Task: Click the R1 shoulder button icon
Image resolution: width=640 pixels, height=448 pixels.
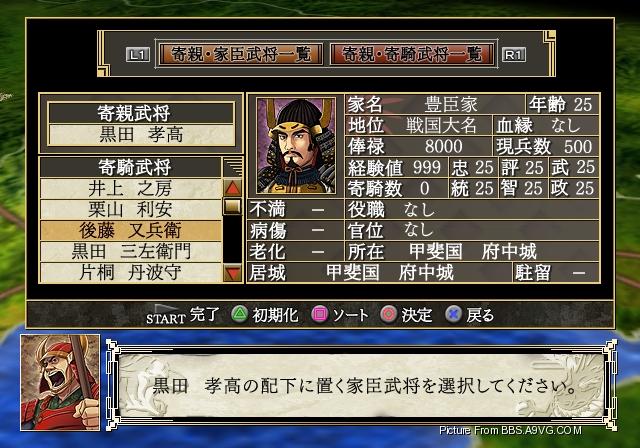Action: 513,54
